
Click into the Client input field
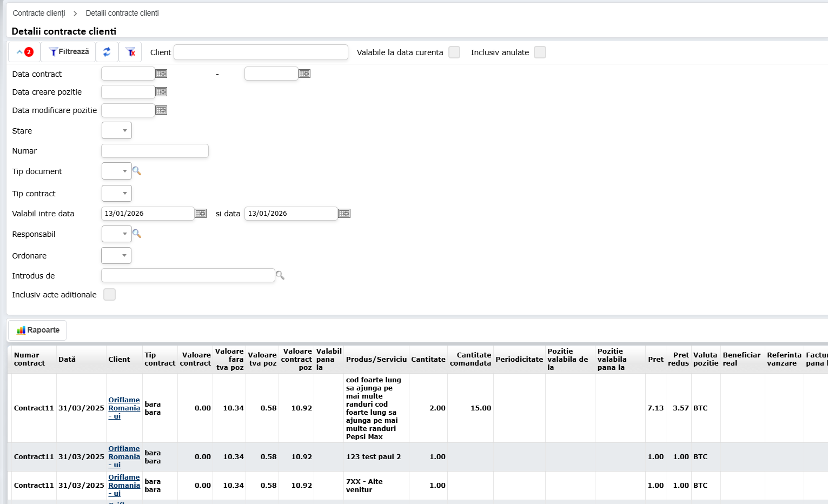tap(261, 52)
